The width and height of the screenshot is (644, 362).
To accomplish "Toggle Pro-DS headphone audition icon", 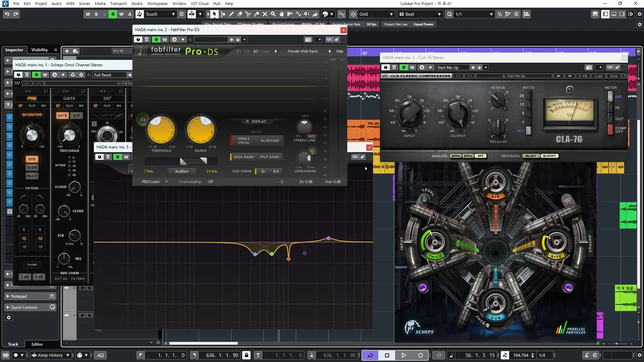I will pyautogui.click(x=142, y=120).
